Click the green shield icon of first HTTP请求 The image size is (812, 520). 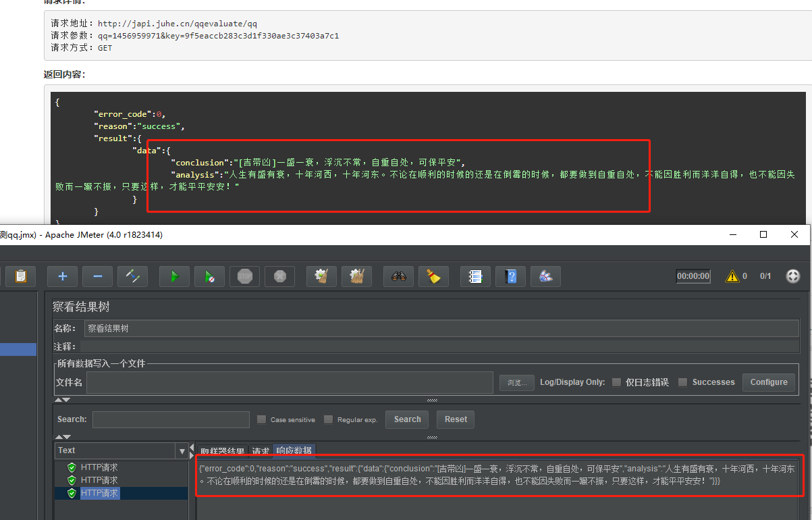72,467
